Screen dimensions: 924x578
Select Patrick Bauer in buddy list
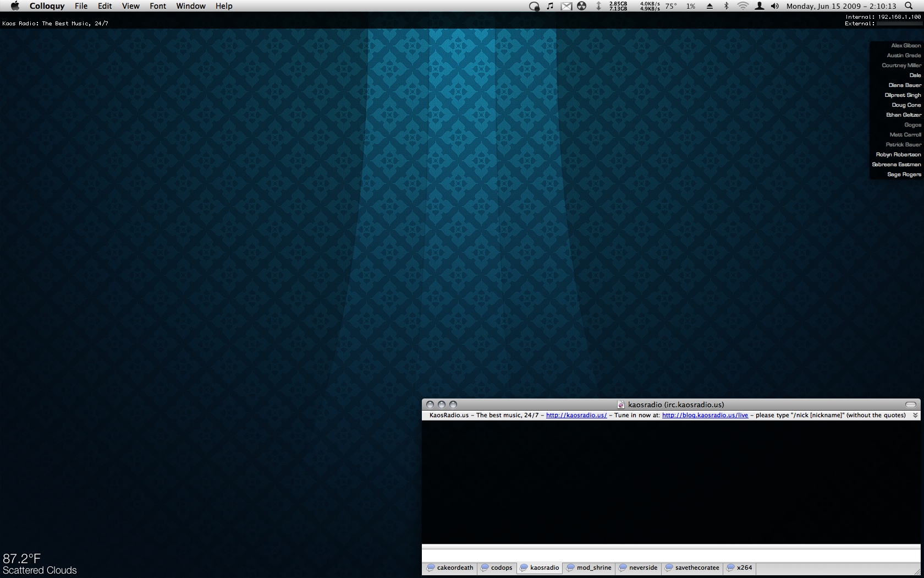click(903, 145)
